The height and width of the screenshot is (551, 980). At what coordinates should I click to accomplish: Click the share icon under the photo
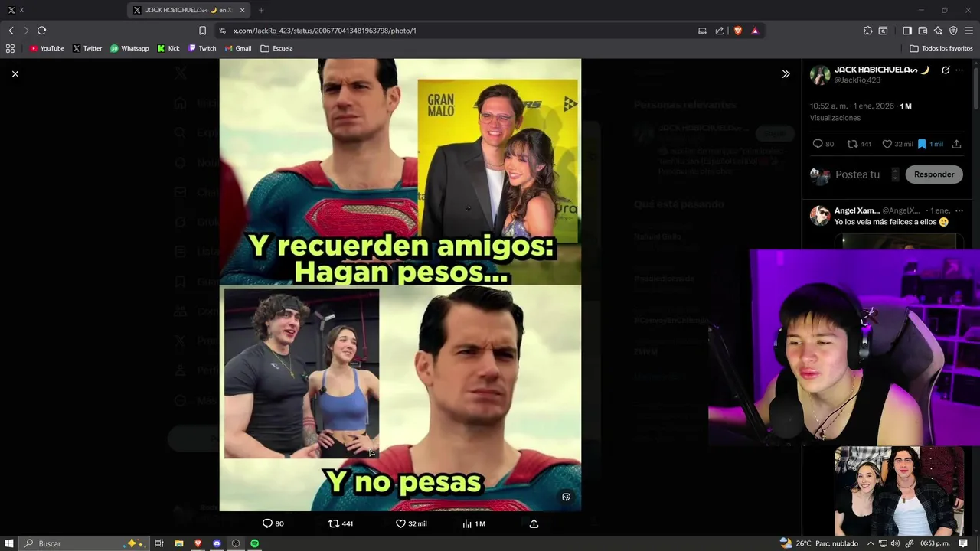click(x=534, y=523)
